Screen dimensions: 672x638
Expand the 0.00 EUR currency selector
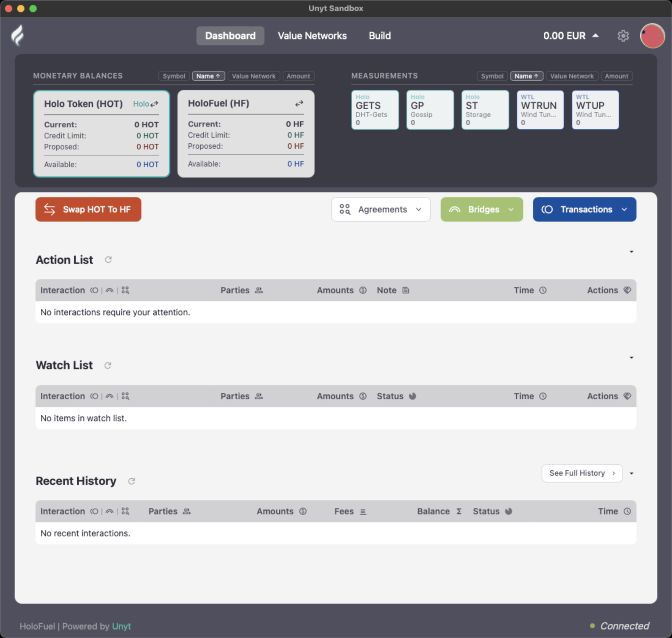coord(571,36)
